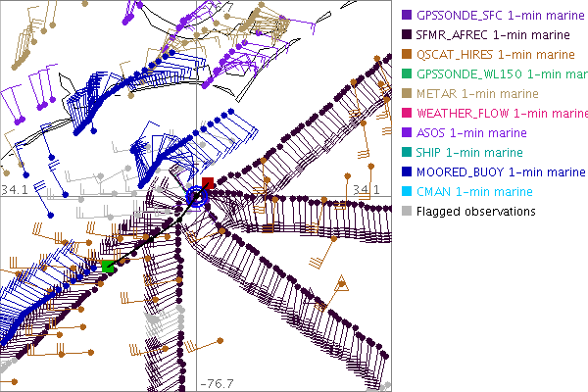Click the SFMR_AFREC dark legend swatch

[x=407, y=35]
